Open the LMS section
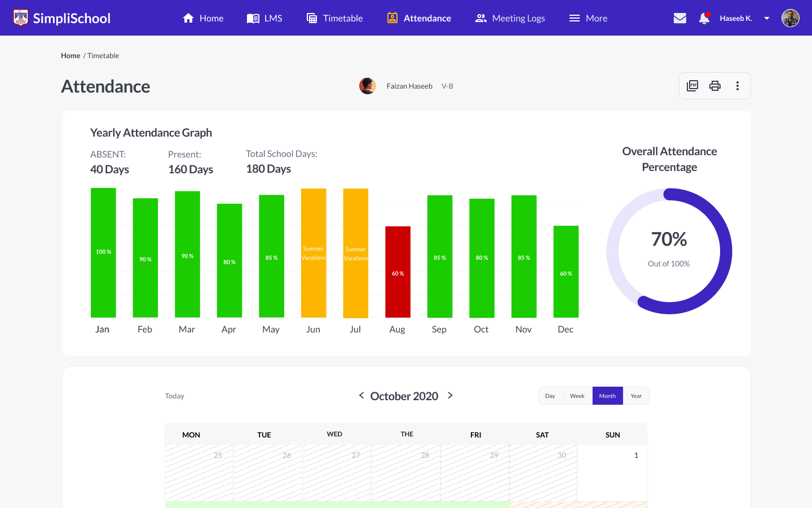This screenshot has height=508, width=812. pyautogui.click(x=264, y=18)
